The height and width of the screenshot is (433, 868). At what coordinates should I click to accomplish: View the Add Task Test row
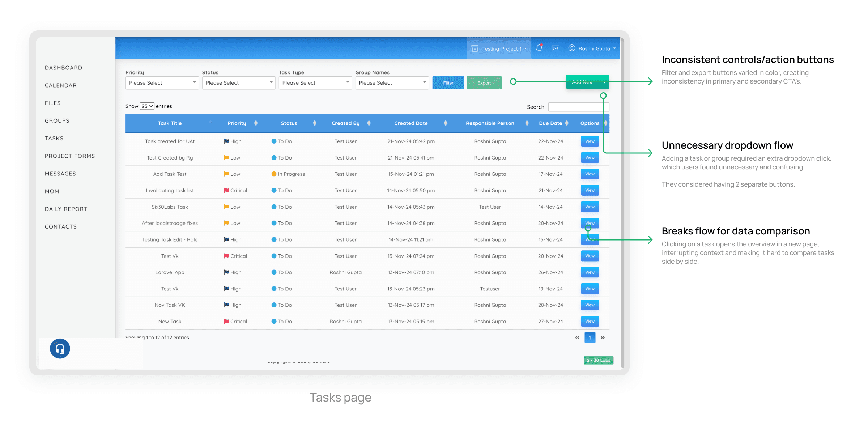pyautogui.click(x=590, y=174)
